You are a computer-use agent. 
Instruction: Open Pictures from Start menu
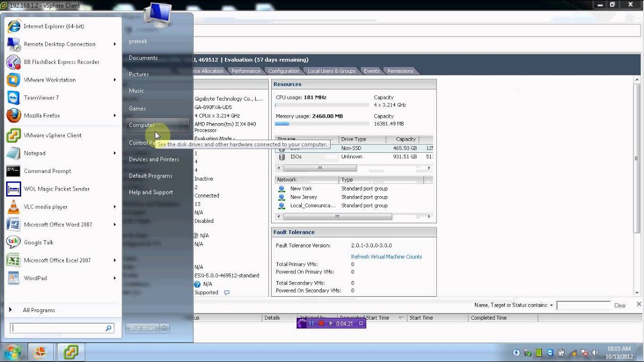pos(139,74)
